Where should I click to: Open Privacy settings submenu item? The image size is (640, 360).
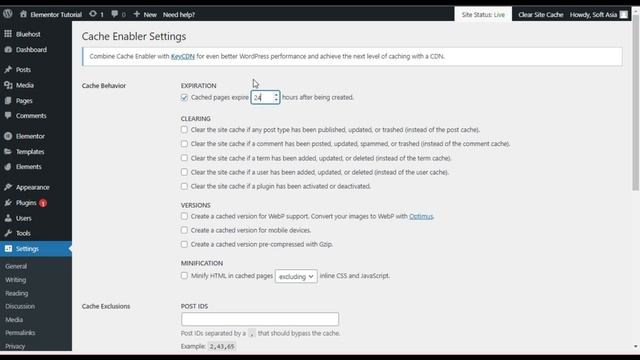(15, 346)
